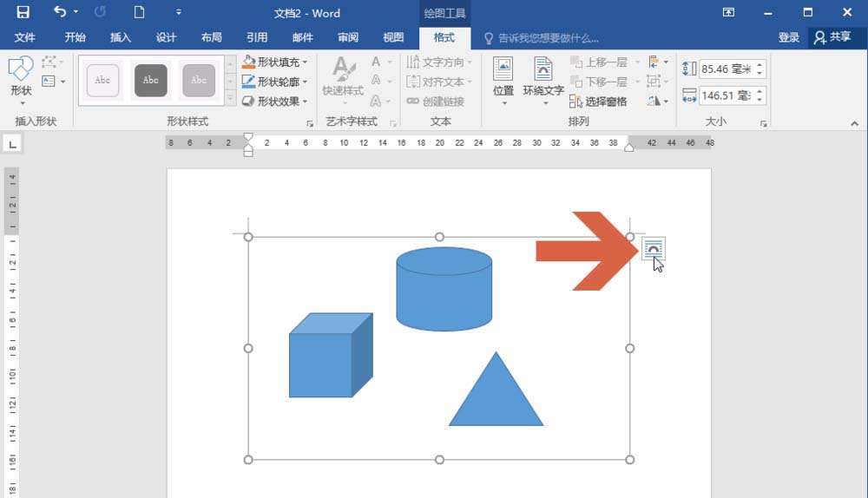
Task: Apply the light gray filled Abc shape style
Action: click(199, 80)
